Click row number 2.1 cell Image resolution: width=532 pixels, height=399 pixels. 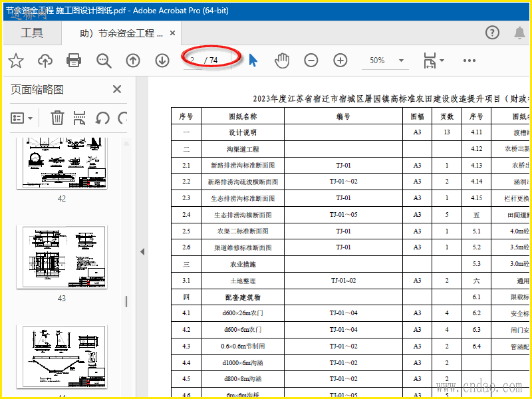click(x=186, y=165)
